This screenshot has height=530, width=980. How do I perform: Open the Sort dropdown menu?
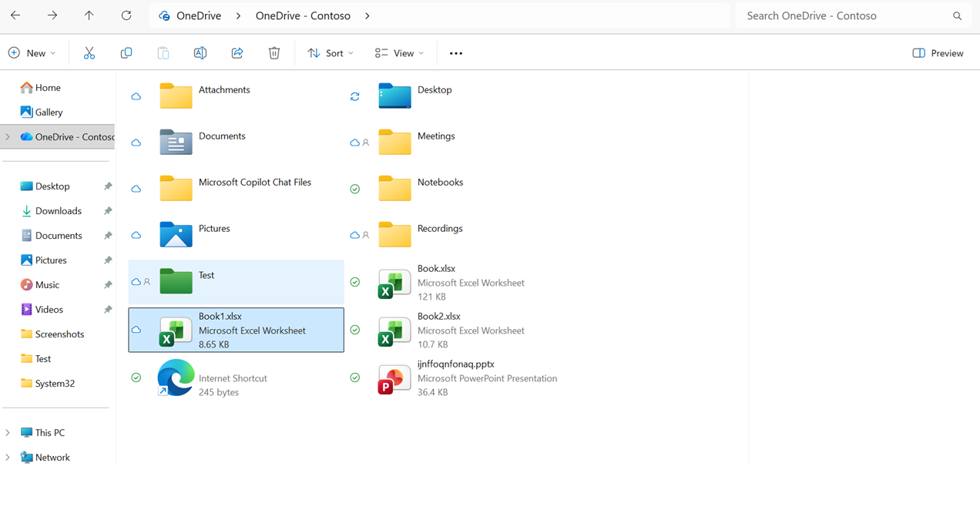tap(331, 53)
